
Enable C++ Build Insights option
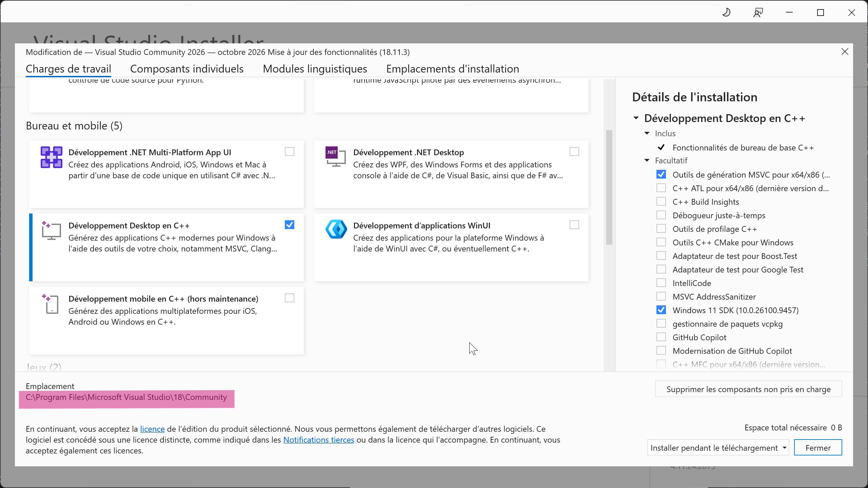(x=661, y=202)
